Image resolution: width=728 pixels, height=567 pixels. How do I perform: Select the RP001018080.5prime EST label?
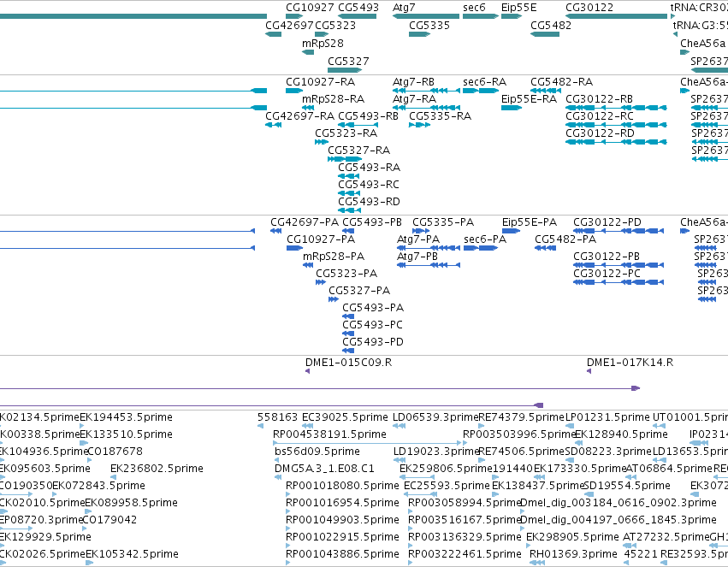tap(343, 487)
